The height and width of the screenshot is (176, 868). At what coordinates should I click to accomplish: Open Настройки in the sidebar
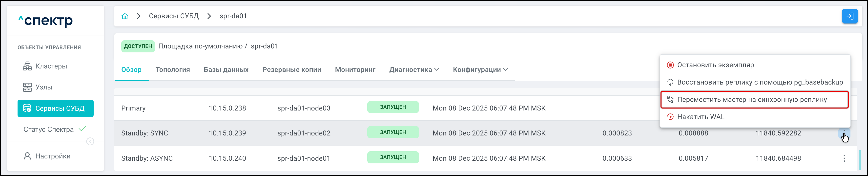point(53,156)
